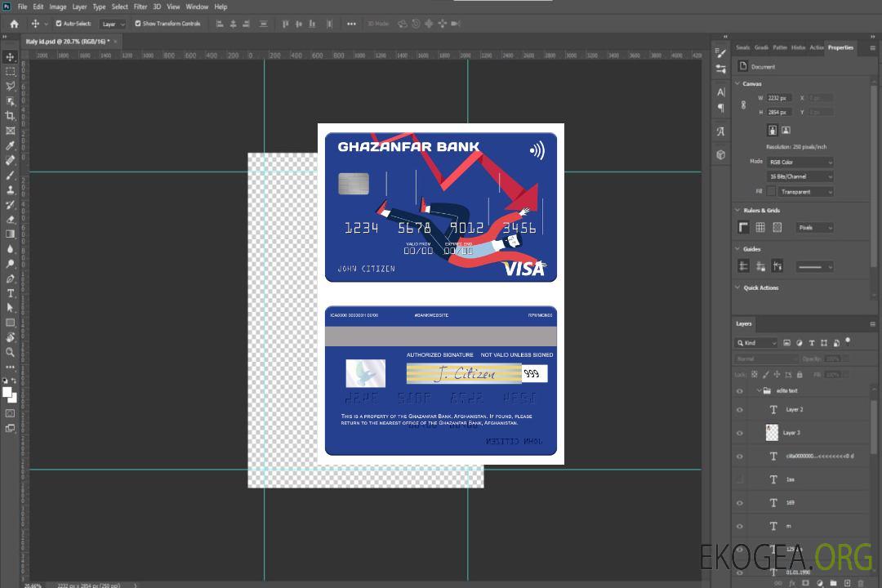The image size is (882, 588).
Task: Open the Auto-Select Layer dropdown
Action: click(113, 24)
